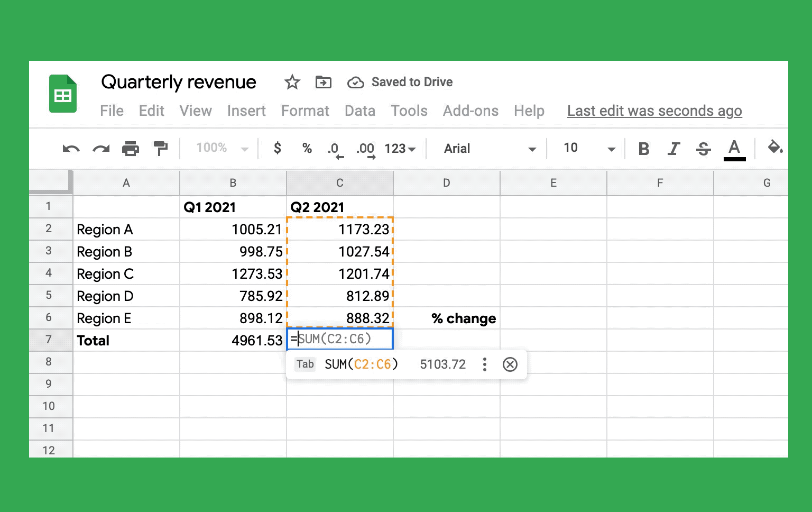The width and height of the screenshot is (812, 512).
Task: Click the Quarterly revenue title
Action: coord(179,82)
